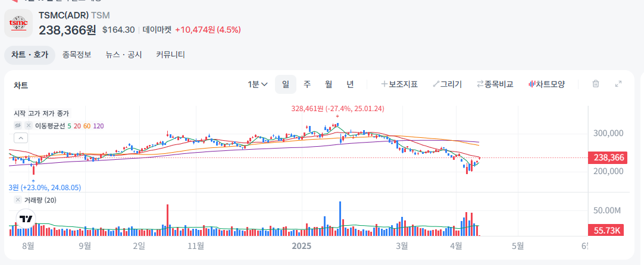The height and width of the screenshot is (265, 644).
Task: Click the +23.0% 24.08.05 low marker
Action: 45,188
